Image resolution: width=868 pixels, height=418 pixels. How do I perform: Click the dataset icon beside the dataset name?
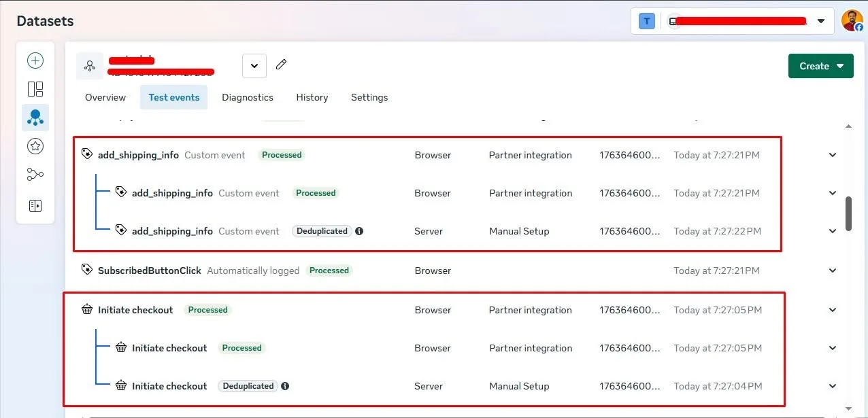pos(90,66)
